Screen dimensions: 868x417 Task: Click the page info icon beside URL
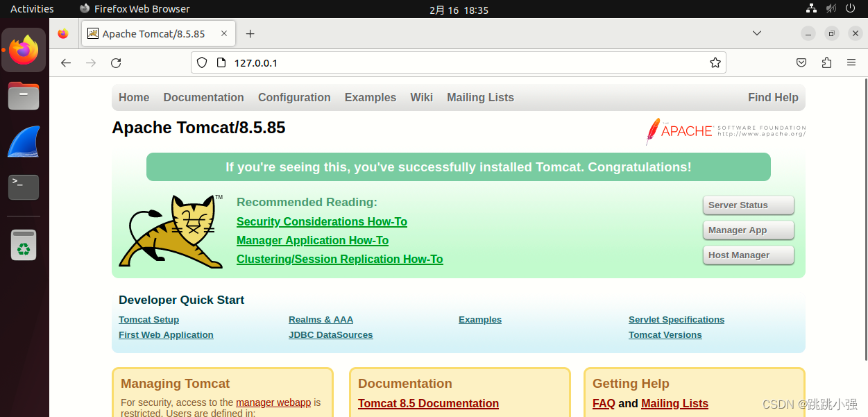221,62
